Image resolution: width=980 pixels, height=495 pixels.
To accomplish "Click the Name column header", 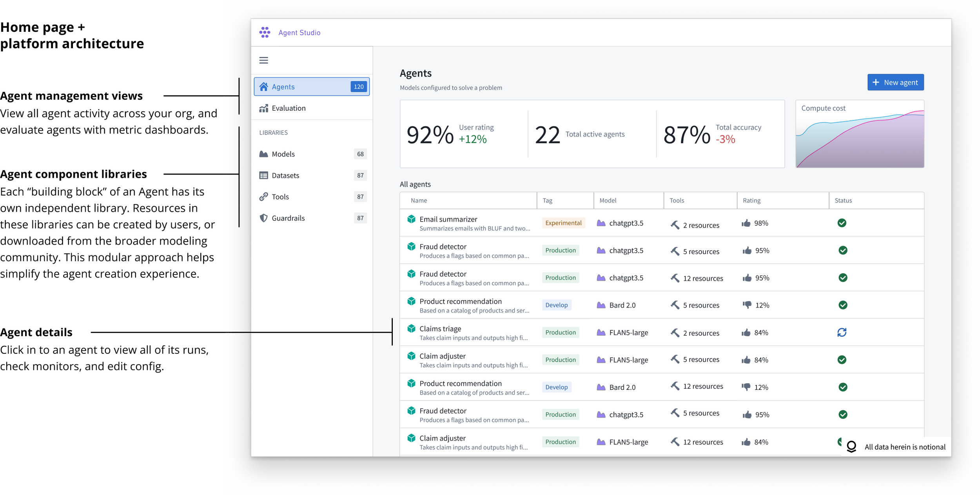I will pyautogui.click(x=419, y=200).
